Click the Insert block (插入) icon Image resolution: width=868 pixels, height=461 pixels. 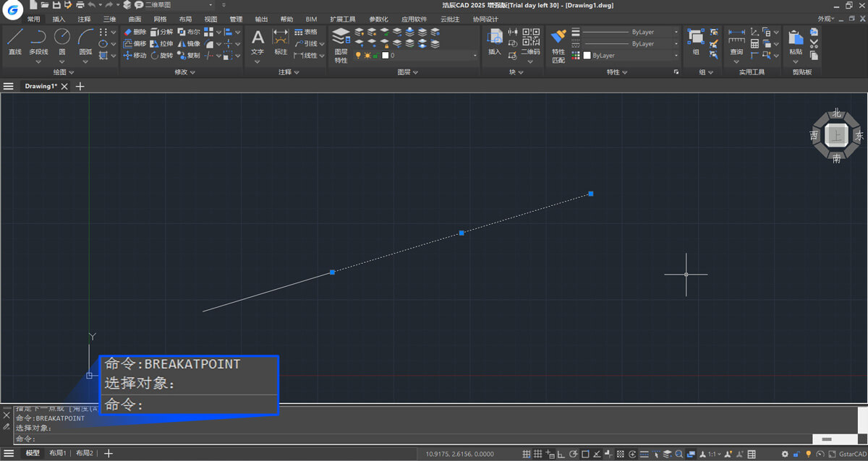click(x=495, y=42)
